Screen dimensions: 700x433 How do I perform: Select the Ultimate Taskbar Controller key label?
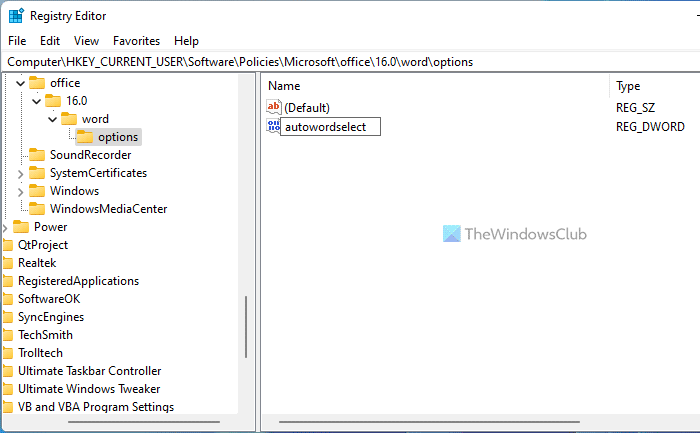(x=90, y=371)
